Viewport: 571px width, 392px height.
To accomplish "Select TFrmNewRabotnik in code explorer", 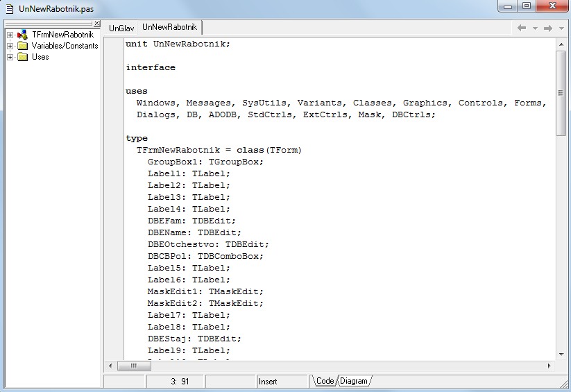I will point(62,35).
